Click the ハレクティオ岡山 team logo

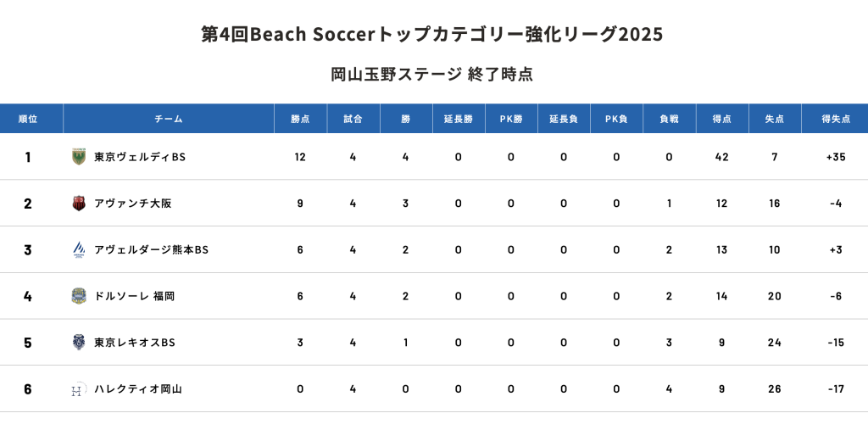pyautogui.click(x=79, y=389)
